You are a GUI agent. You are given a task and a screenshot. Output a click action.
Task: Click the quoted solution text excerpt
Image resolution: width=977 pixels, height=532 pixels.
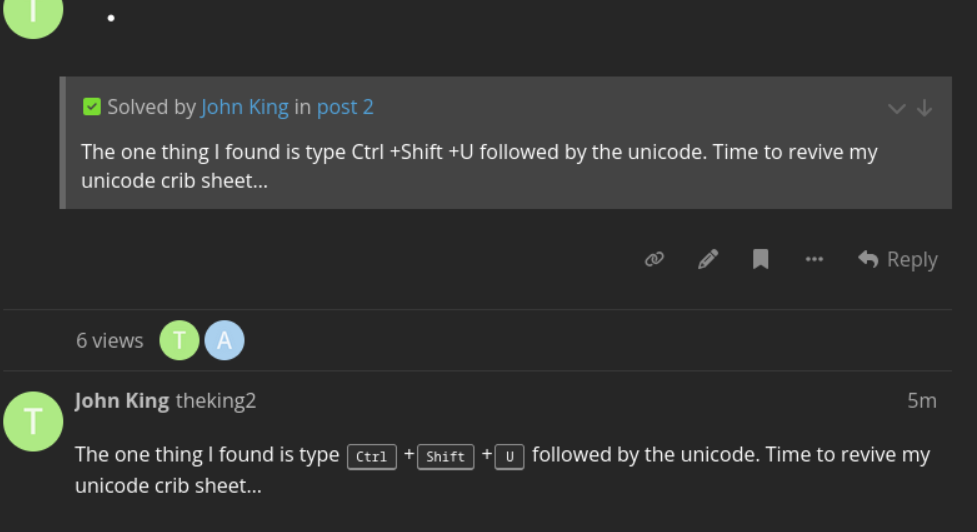(x=479, y=167)
